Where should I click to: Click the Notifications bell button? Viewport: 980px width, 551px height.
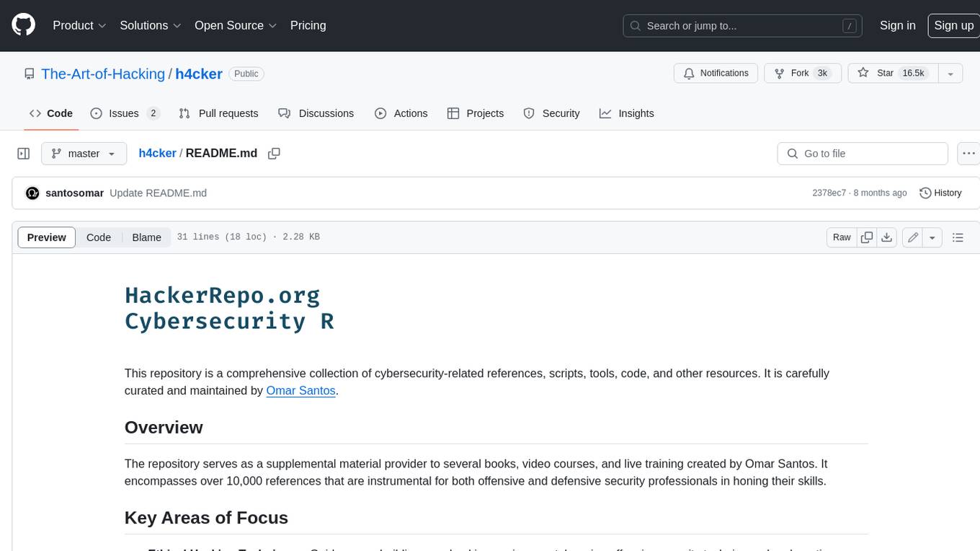pyautogui.click(x=716, y=74)
